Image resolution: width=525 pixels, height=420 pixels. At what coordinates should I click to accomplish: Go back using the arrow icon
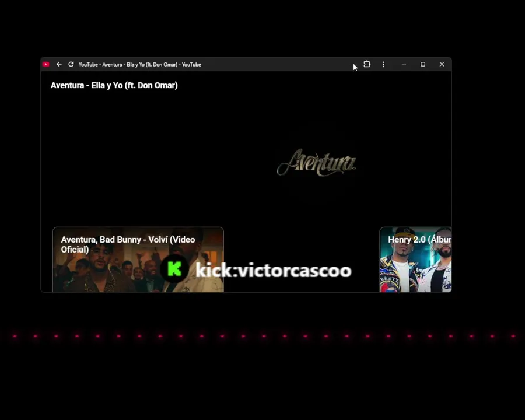(x=59, y=64)
